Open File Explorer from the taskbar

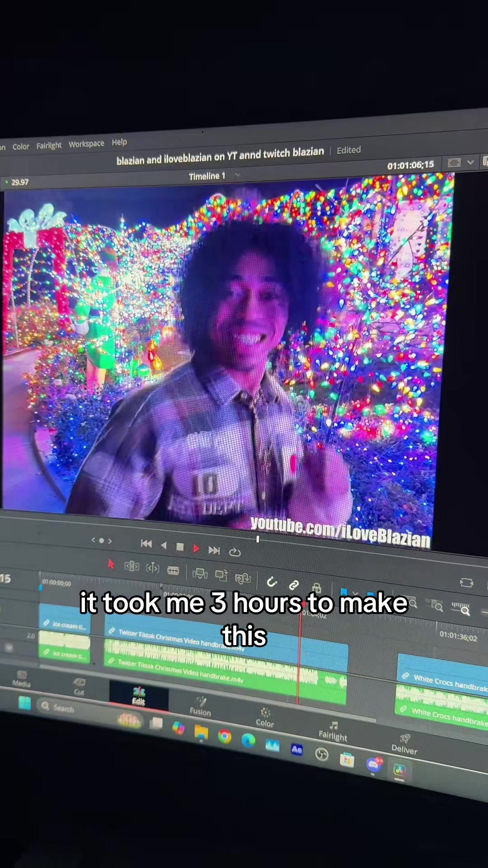201,733
